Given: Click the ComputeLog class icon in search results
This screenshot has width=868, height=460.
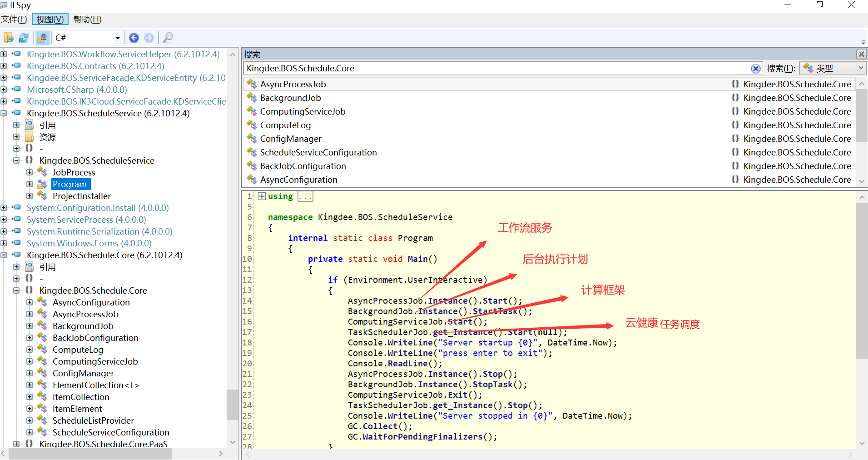Looking at the screenshot, I should click(252, 125).
